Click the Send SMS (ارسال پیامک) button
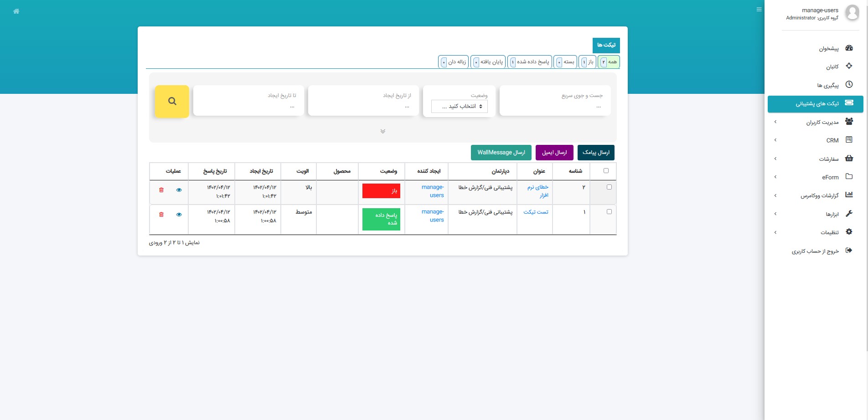The image size is (868, 420). 595,153
